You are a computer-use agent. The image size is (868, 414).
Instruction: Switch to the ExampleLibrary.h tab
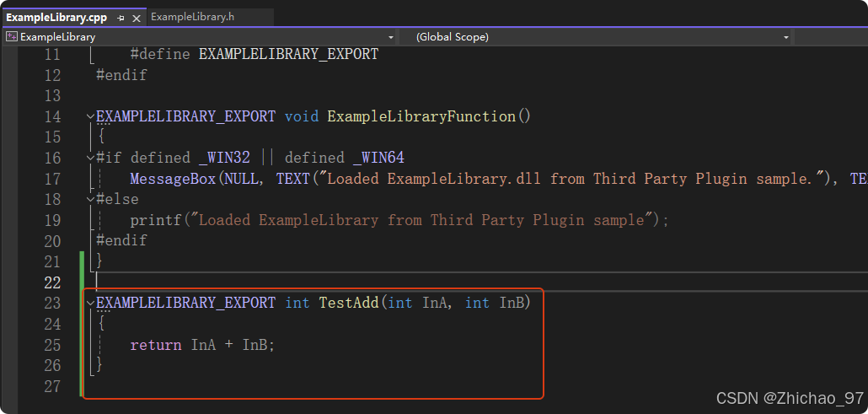coord(193,17)
